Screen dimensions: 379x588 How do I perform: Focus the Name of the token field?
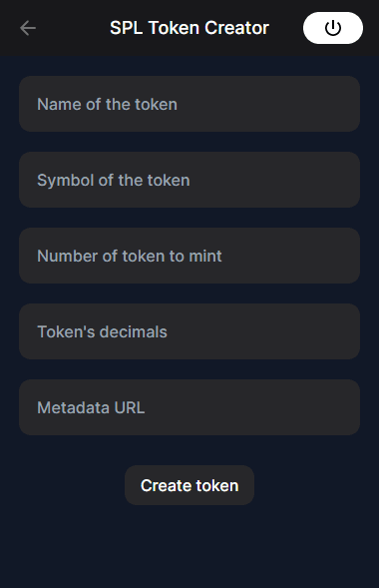pyautogui.click(x=189, y=104)
